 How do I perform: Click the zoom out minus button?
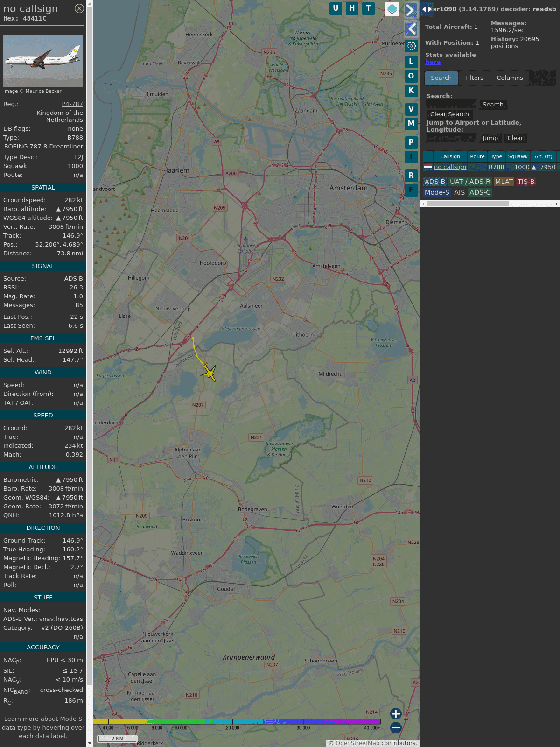tap(396, 727)
